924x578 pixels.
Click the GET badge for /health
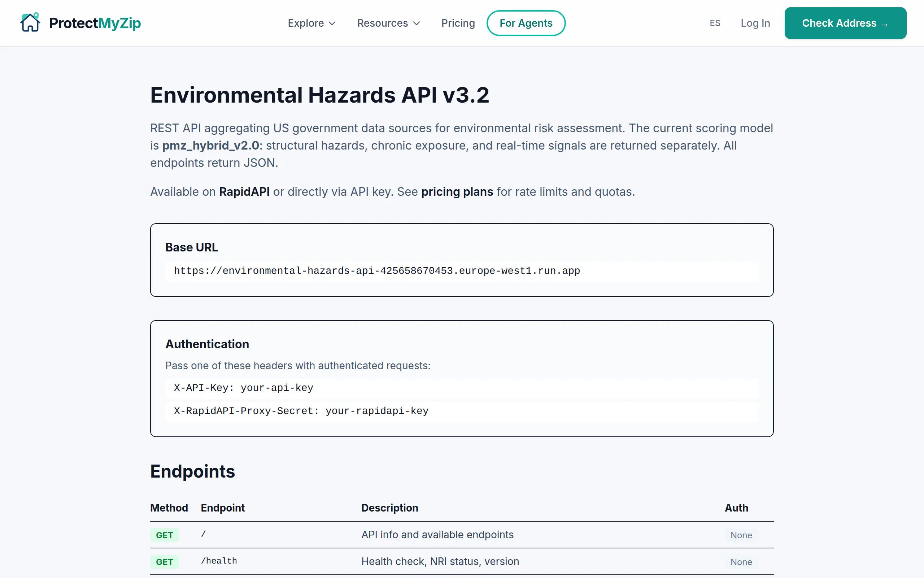click(x=165, y=561)
